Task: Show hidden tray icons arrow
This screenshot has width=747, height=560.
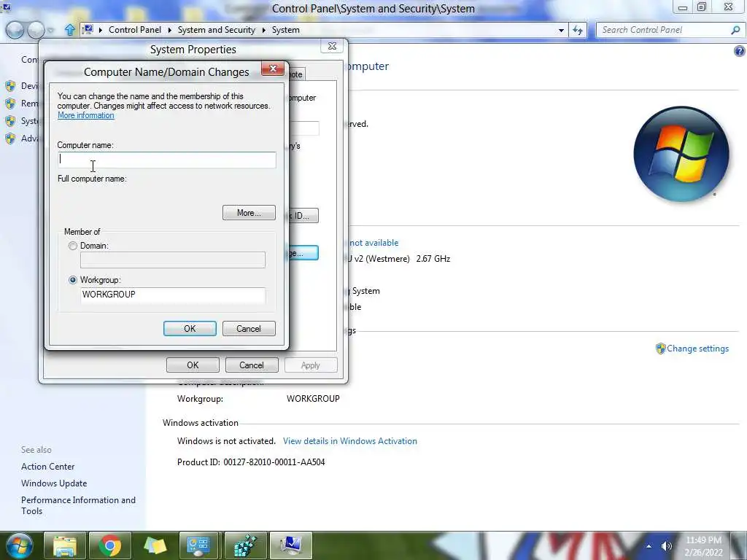Action: pyautogui.click(x=649, y=546)
